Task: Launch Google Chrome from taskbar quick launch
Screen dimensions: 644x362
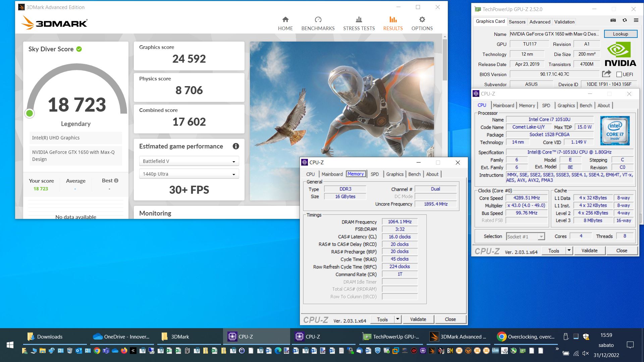Action: click(x=97, y=351)
